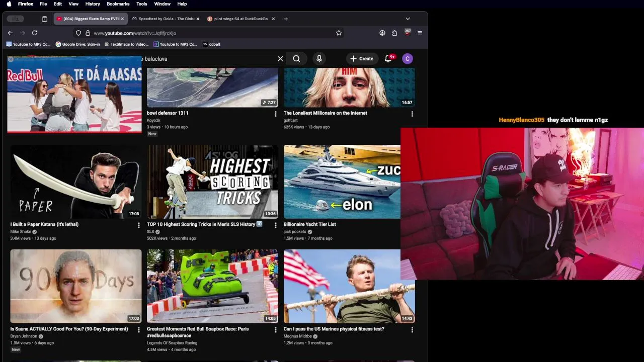The width and height of the screenshot is (644, 362).
Task: Close the Biggest Skate Ramp tab
Action: click(x=122, y=19)
